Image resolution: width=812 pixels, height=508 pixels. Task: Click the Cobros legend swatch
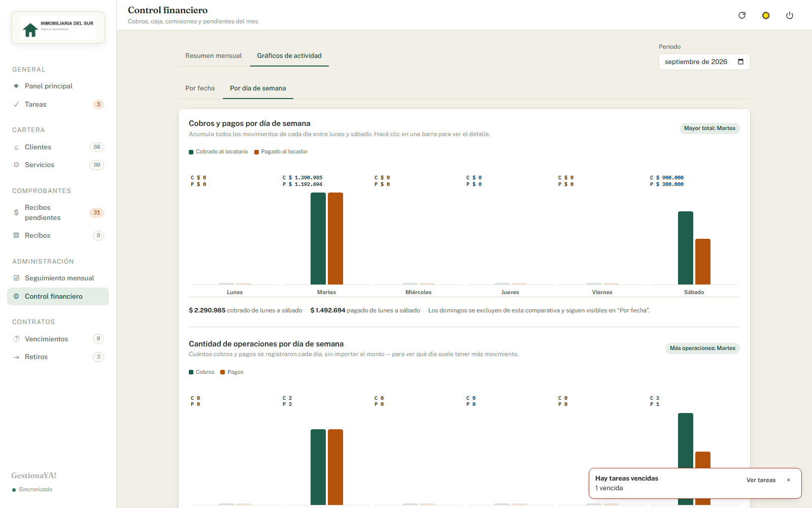(x=191, y=372)
